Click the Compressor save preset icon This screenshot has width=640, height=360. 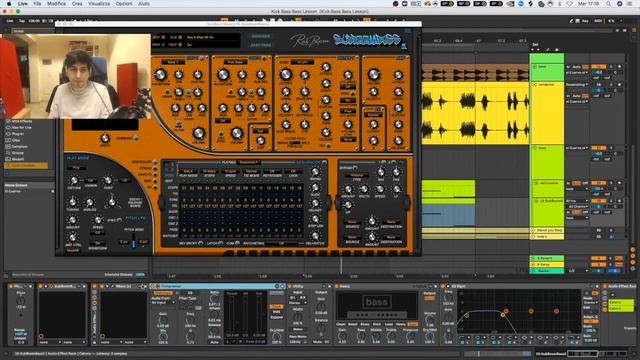(282, 286)
